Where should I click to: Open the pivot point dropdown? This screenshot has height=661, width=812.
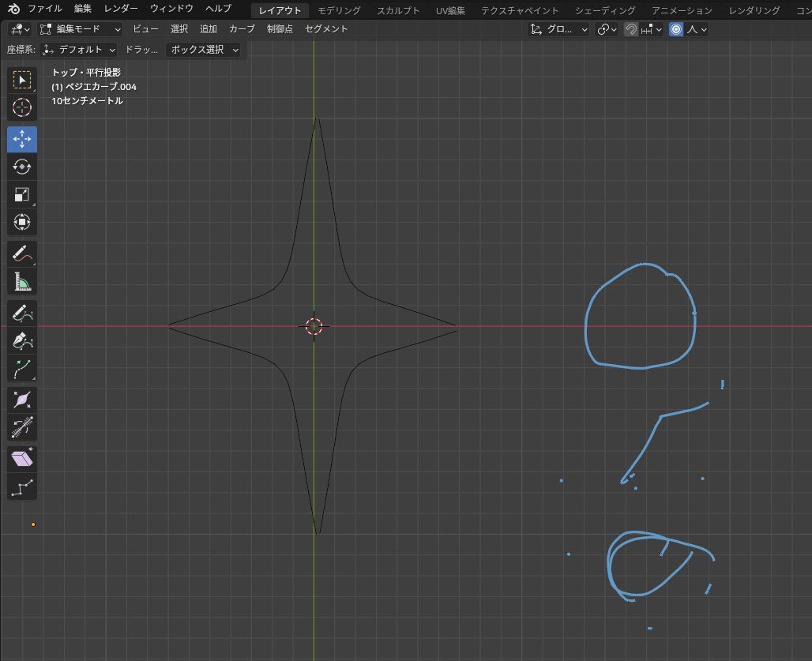[x=607, y=29]
